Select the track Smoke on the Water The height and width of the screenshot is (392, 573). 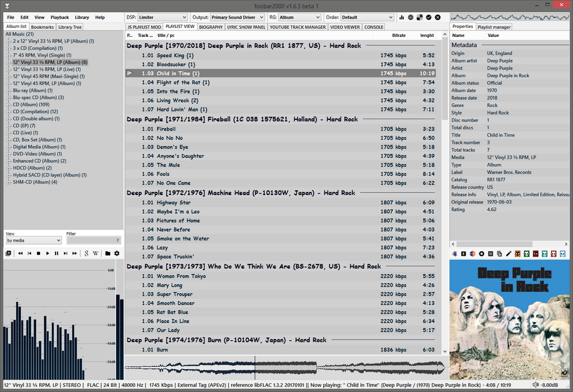pos(183,239)
